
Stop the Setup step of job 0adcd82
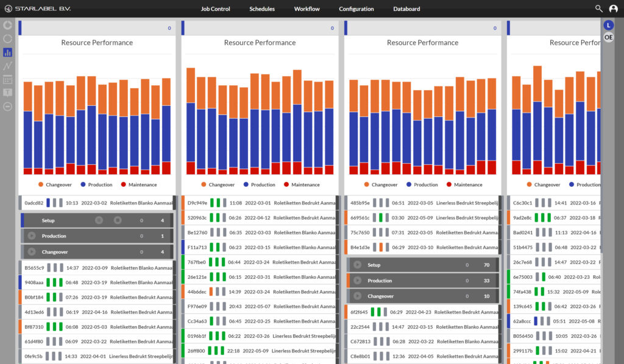[118, 220]
